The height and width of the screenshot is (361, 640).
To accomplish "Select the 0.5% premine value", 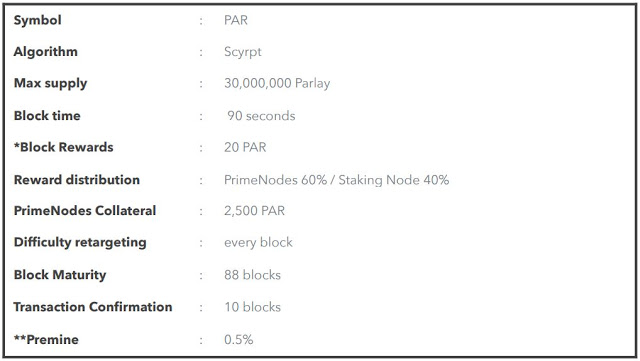I will point(239,339).
